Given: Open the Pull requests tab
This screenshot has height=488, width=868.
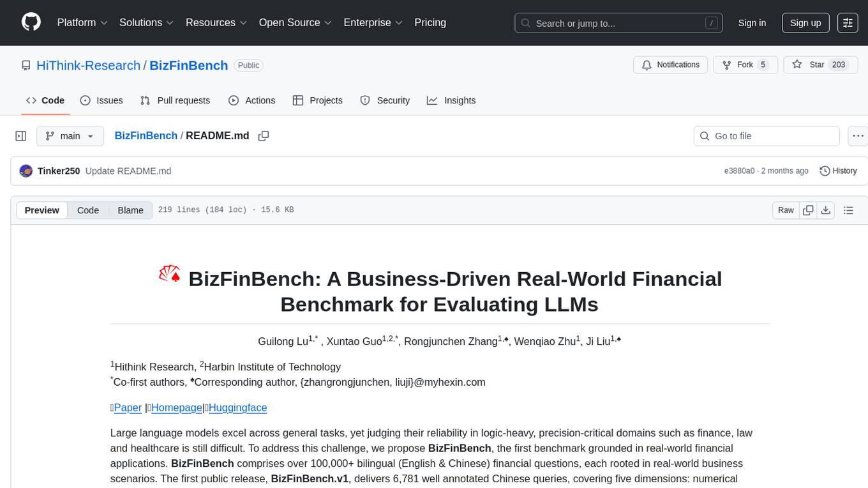Looking at the screenshot, I should [175, 100].
